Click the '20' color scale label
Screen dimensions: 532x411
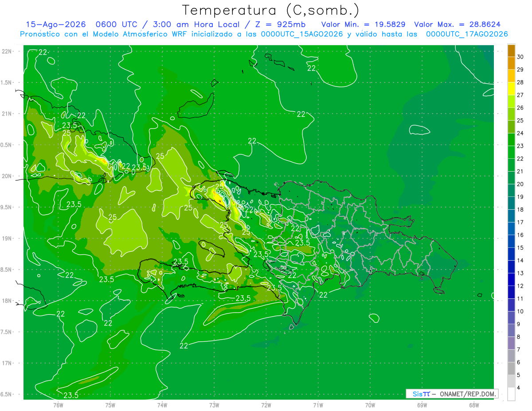point(520,184)
